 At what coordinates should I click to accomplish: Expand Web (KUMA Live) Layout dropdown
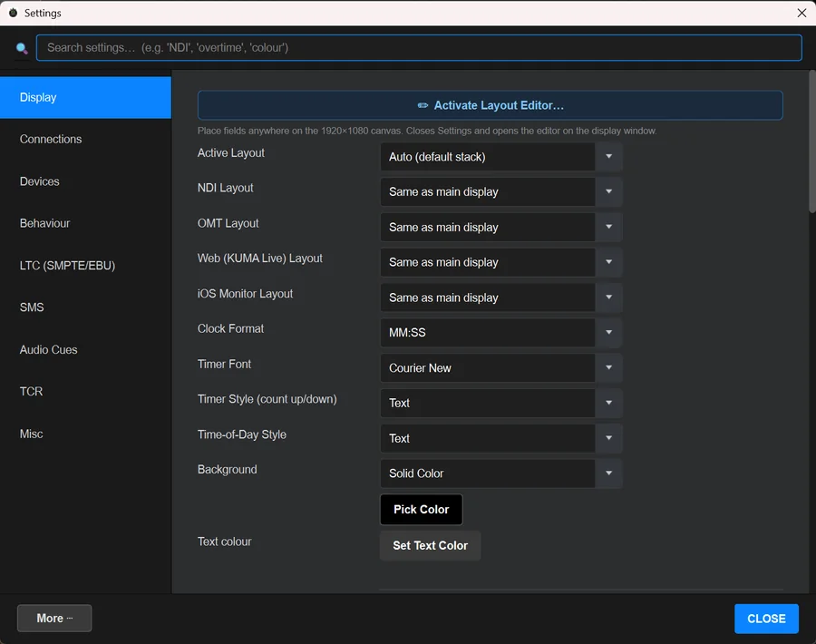tap(501, 262)
